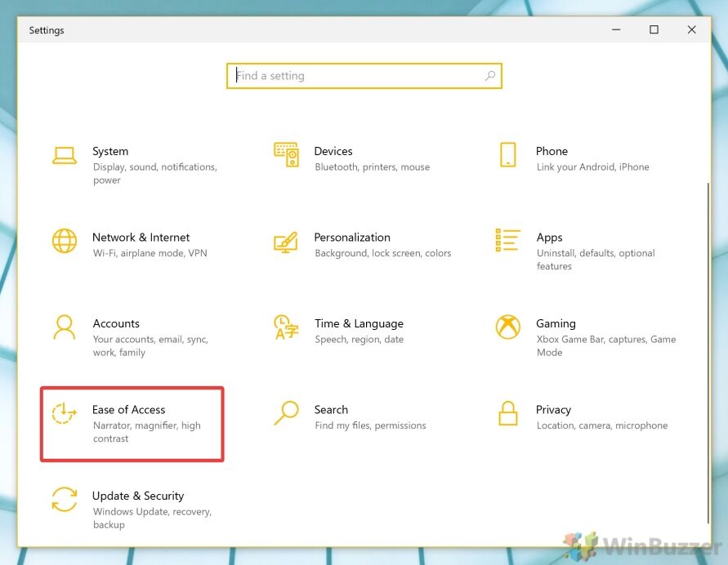Open Personalization text label
The height and width of the screenshot is (565, 728).
352,238
